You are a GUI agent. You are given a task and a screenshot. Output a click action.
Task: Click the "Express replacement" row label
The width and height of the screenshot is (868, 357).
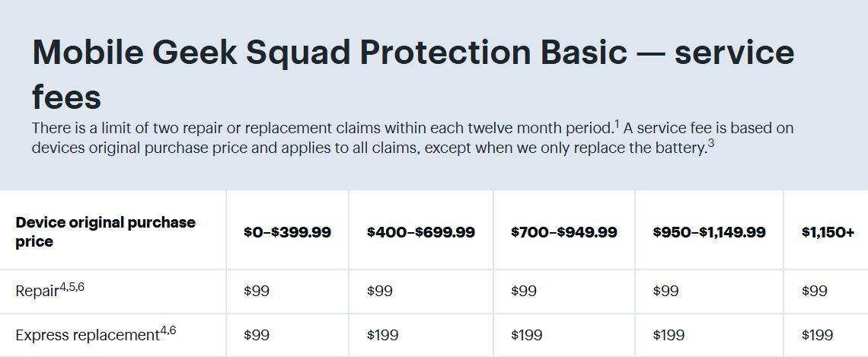87,335
